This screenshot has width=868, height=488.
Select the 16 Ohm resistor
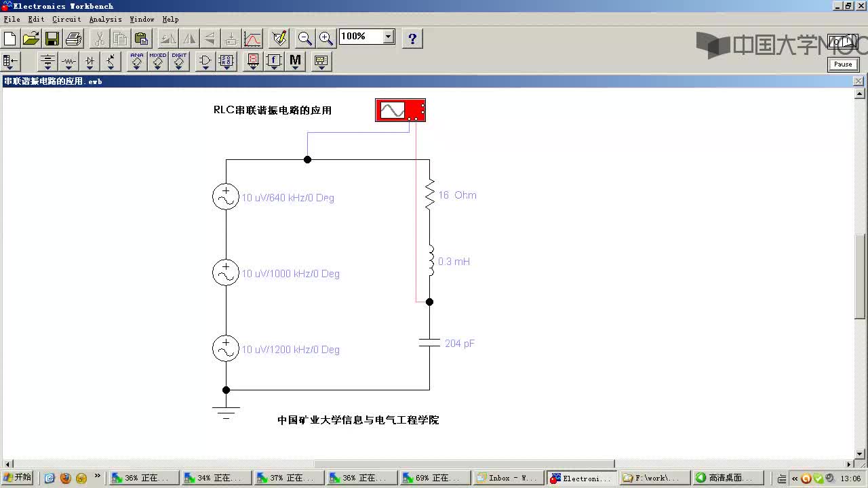click(x=429, y=194)
